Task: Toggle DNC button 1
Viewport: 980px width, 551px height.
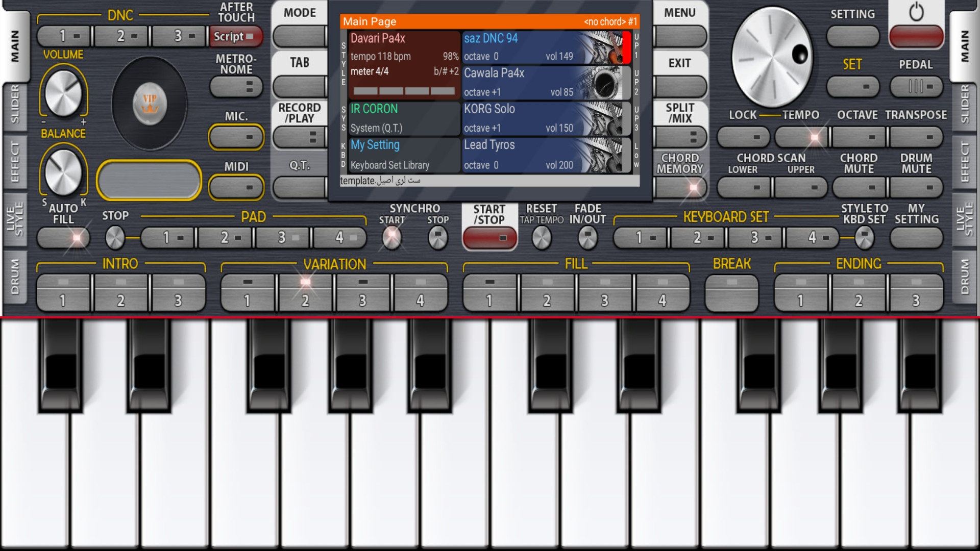Action: [63, 36]
